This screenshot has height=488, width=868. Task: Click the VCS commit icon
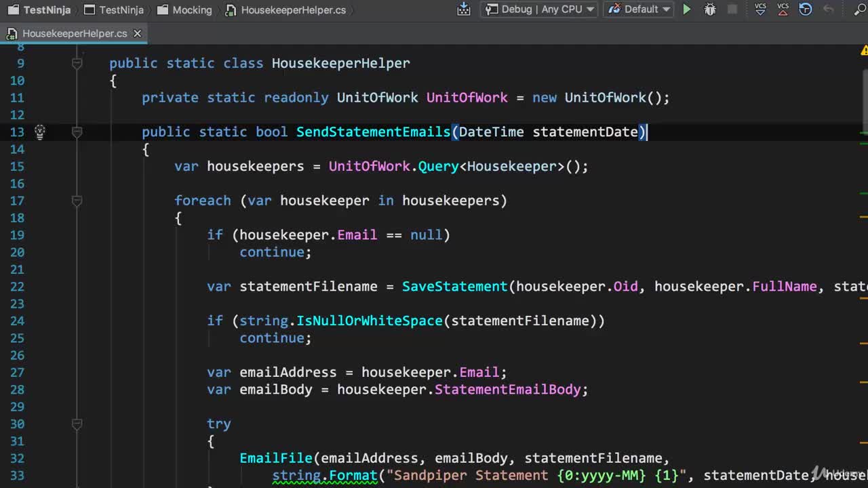(783, 9)
